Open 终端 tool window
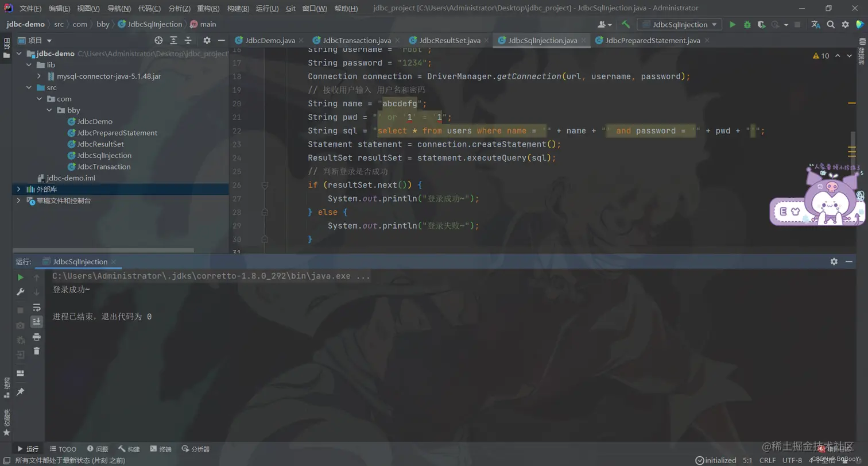 click(x=161, y=449)
